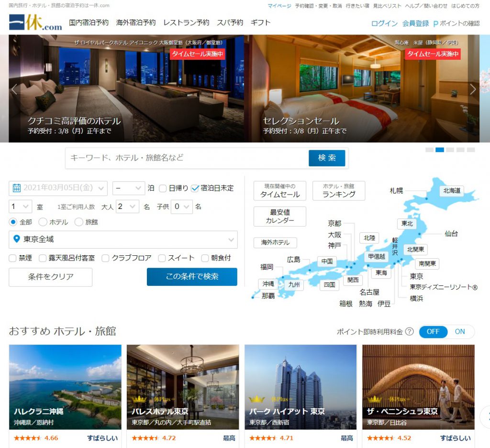
Task: Select the second carousel indicator dot
Action: coord(440,150)
